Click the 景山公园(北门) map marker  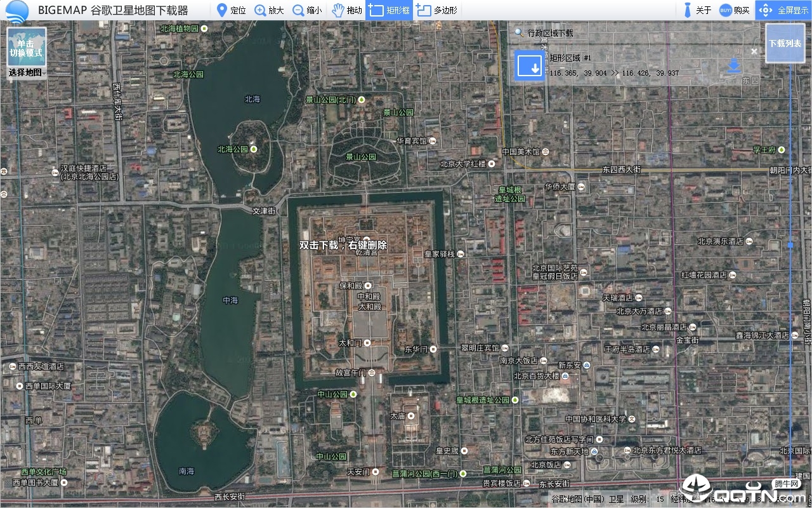[361, 100]
